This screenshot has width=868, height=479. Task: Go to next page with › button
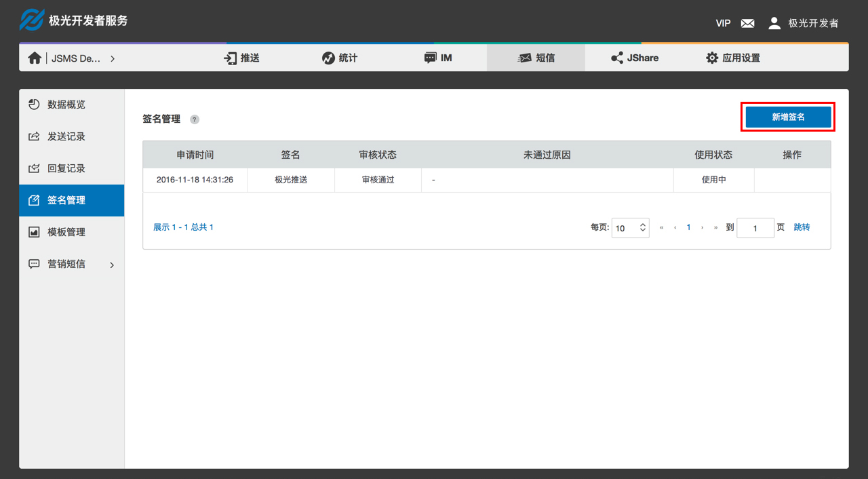(702, 227)
